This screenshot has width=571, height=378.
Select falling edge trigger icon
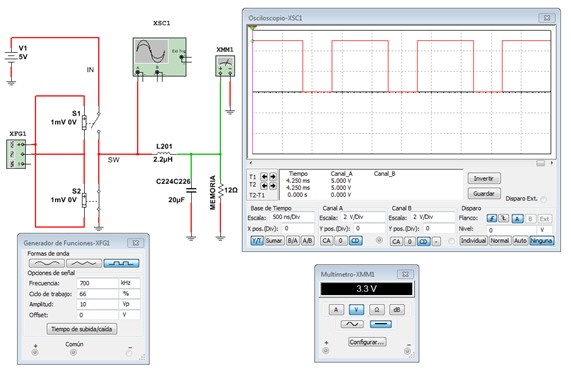(x=503, y=218)
